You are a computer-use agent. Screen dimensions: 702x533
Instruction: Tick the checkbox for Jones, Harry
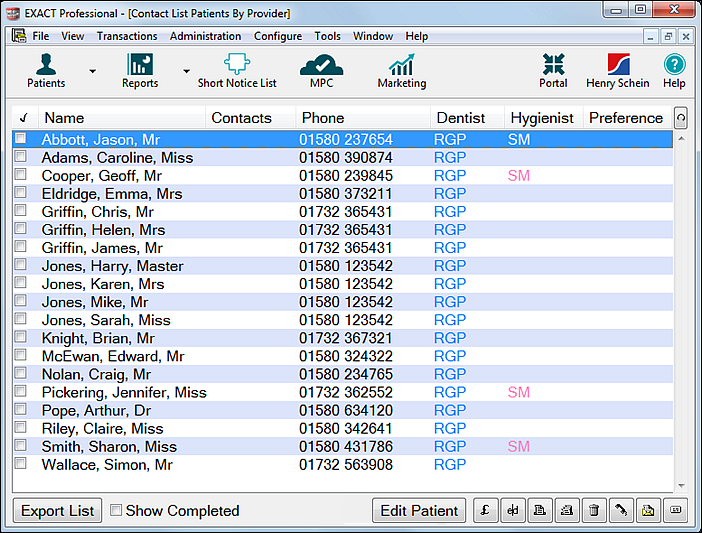tap(21, 264)
